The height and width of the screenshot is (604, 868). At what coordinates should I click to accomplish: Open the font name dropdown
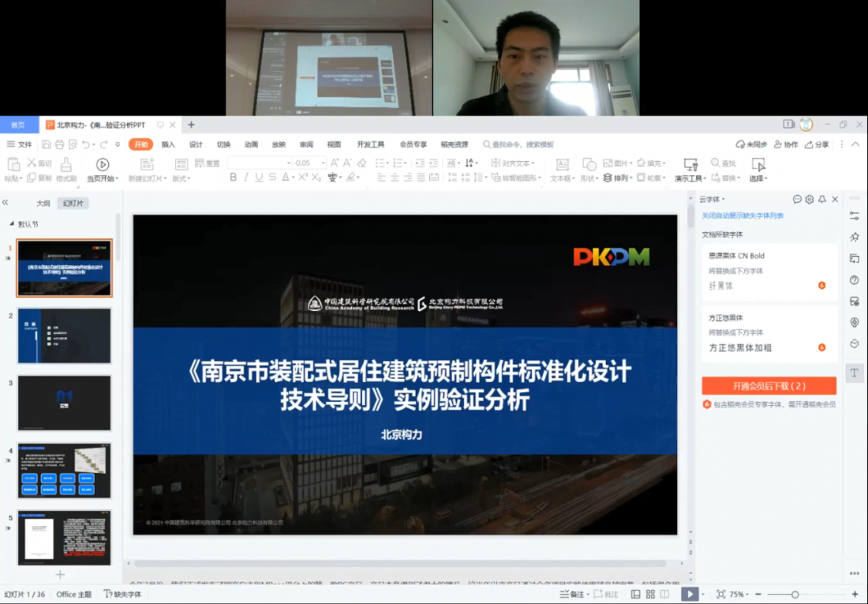[x=288, y=163]
